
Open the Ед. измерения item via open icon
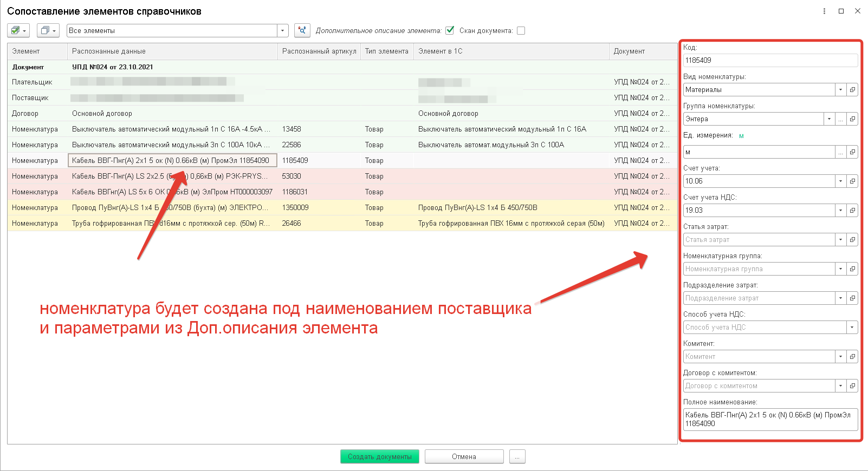click(852, 152)
